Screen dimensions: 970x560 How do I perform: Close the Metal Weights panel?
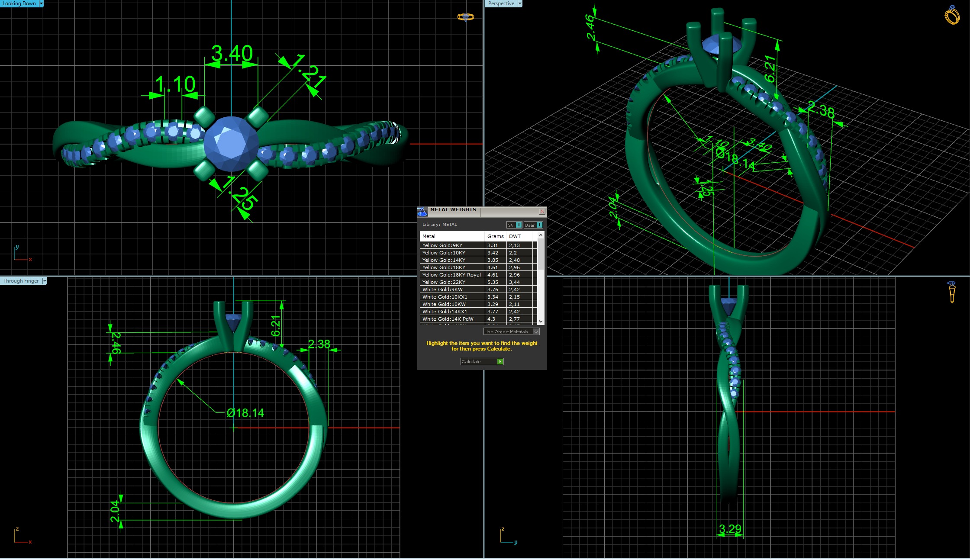[x=542, y=211]
